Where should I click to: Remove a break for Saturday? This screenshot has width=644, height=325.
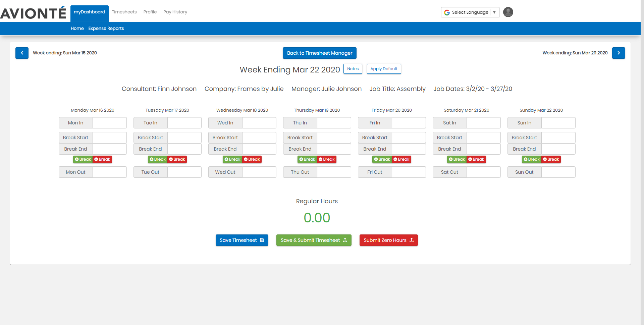476,159
